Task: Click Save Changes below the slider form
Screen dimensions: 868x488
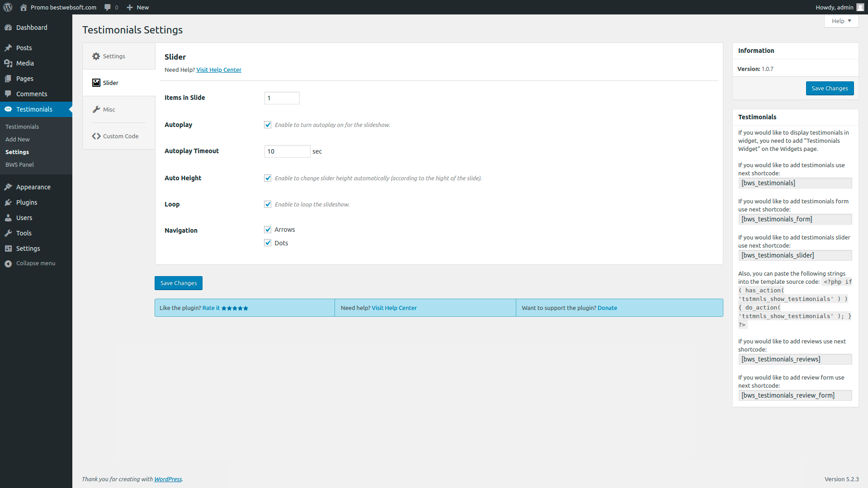Action: coord(179,283)
